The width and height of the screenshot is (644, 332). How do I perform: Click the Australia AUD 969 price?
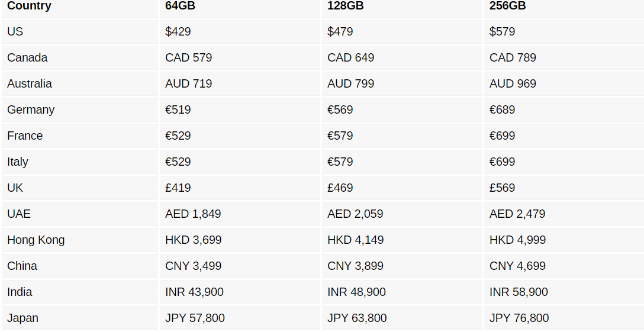513,83
